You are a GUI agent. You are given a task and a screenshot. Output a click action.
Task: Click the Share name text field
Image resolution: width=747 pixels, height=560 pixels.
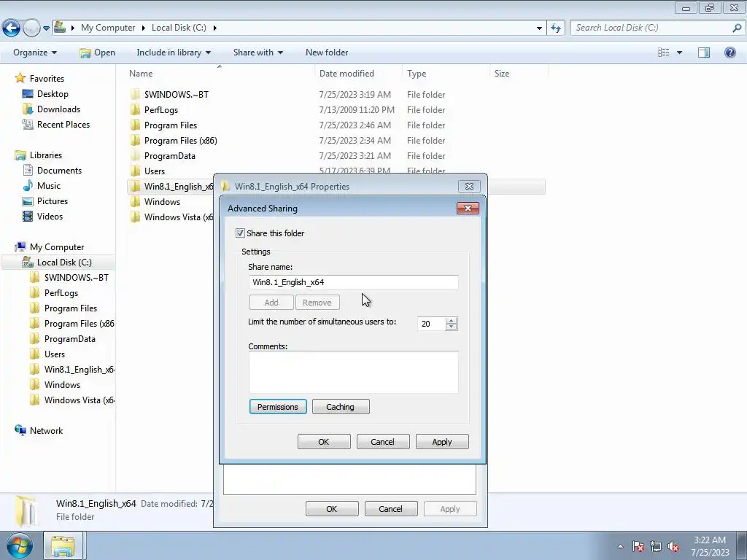[354, 282]
